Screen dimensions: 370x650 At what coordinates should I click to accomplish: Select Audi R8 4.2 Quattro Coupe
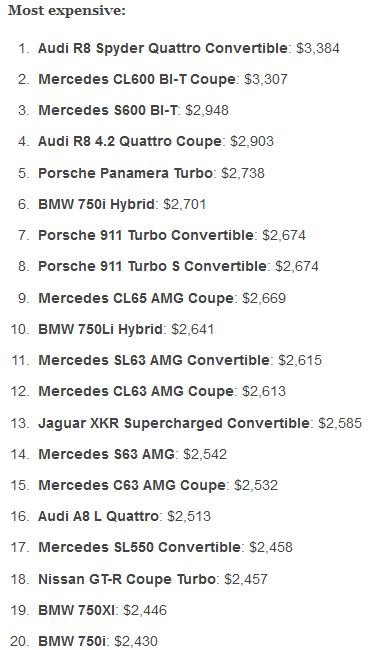[x=130, y=141]
